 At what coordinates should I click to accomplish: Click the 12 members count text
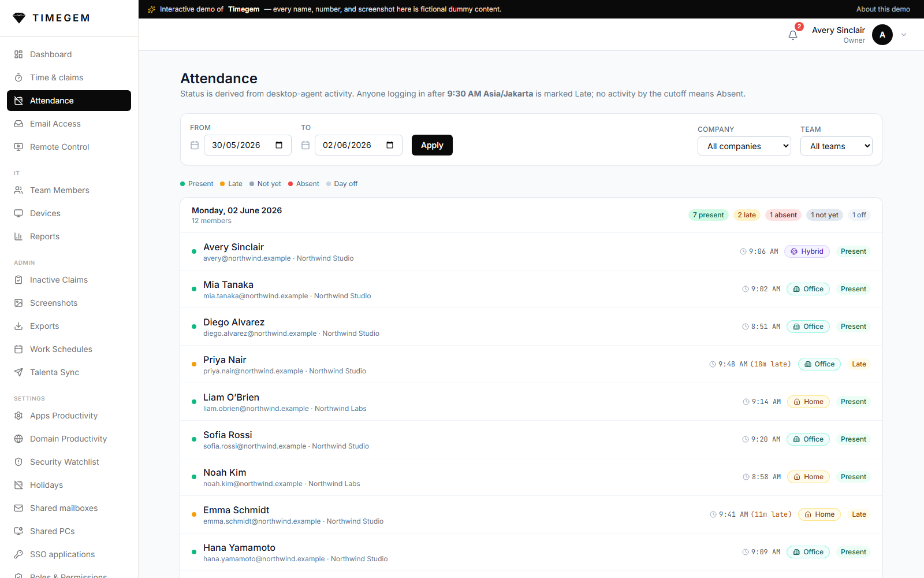tap(211, 221)
